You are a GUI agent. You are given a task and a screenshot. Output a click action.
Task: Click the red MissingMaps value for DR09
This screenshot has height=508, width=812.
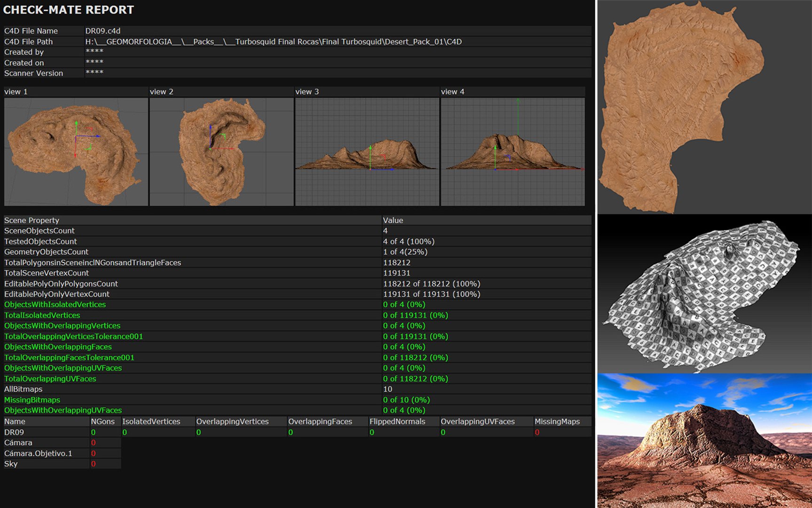[x=537, y=433]
